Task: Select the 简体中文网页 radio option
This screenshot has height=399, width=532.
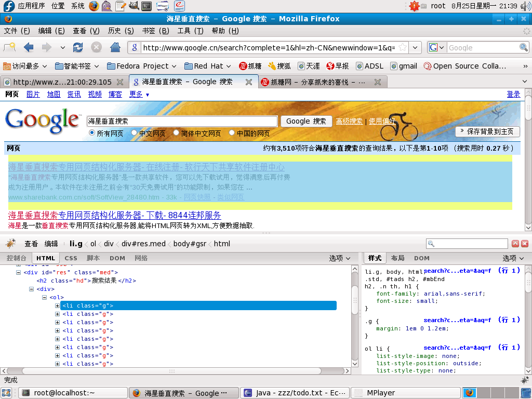Action: click(176, 132)
